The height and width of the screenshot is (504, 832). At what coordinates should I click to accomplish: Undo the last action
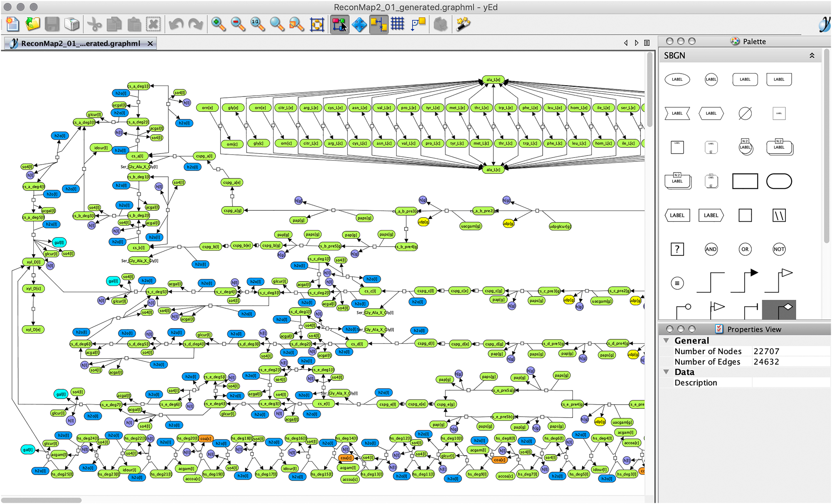coord(176,24)
